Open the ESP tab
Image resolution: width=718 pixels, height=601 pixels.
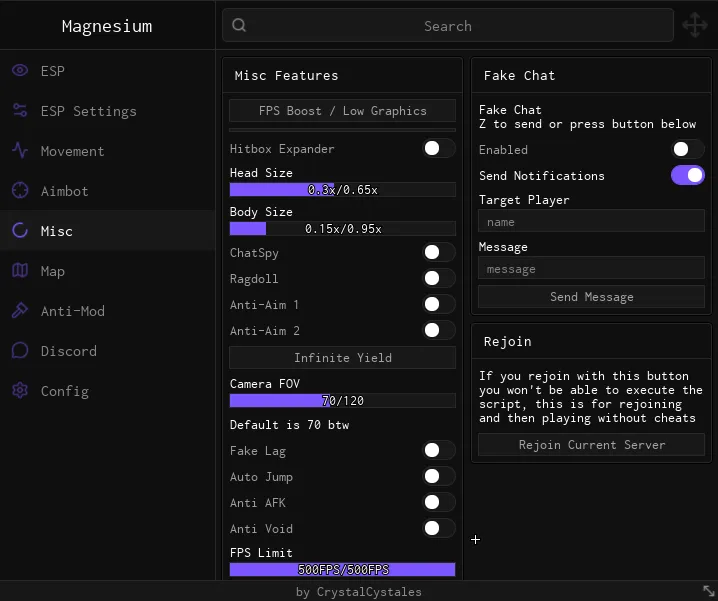[108, 71]
